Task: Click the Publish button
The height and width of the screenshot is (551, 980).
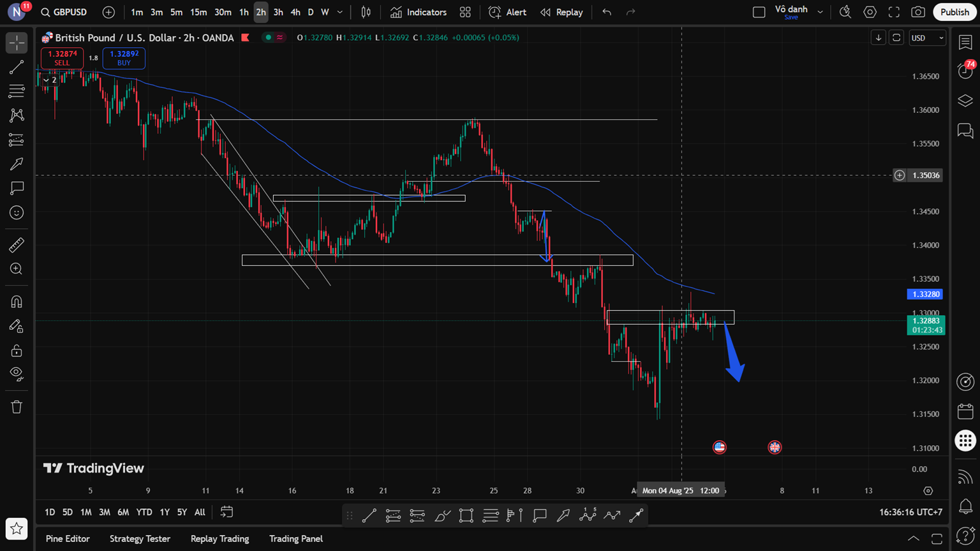Action: pyautogui.click(x=954, y=12)
